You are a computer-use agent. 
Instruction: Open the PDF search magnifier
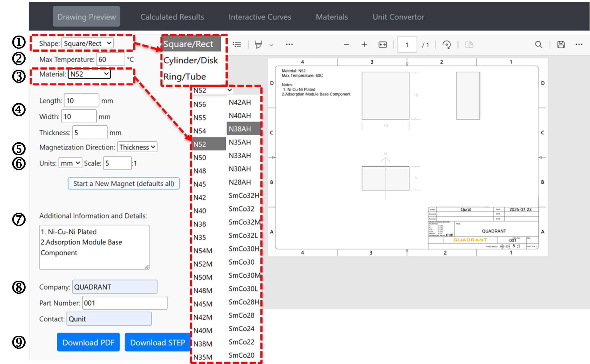(539, 44)
